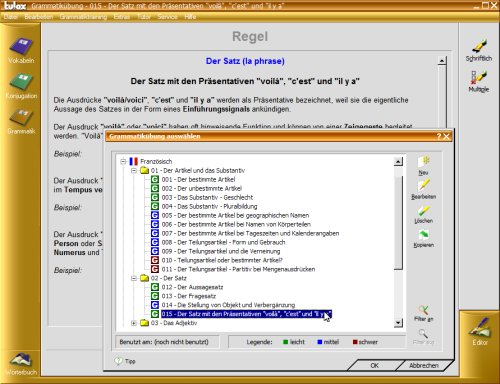
Task: Click the 'Benutzt am: (noch nicht benutzt)' field
Action: (x=167, y=342)
